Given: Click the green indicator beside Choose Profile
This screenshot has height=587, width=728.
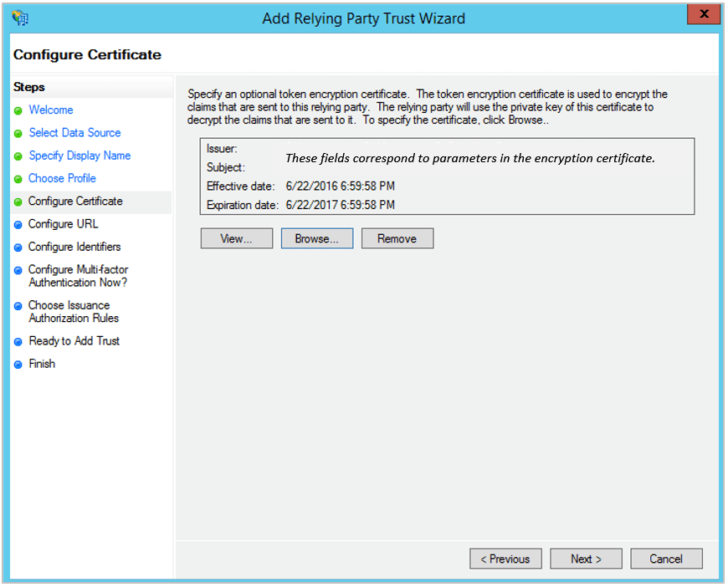Looking at the screenshot, I should (x=20, y=178).
